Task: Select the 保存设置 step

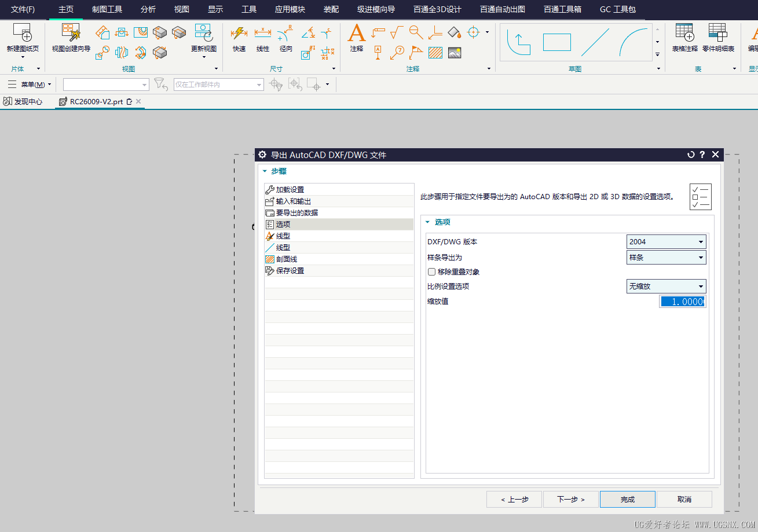Action: (339, 271)
